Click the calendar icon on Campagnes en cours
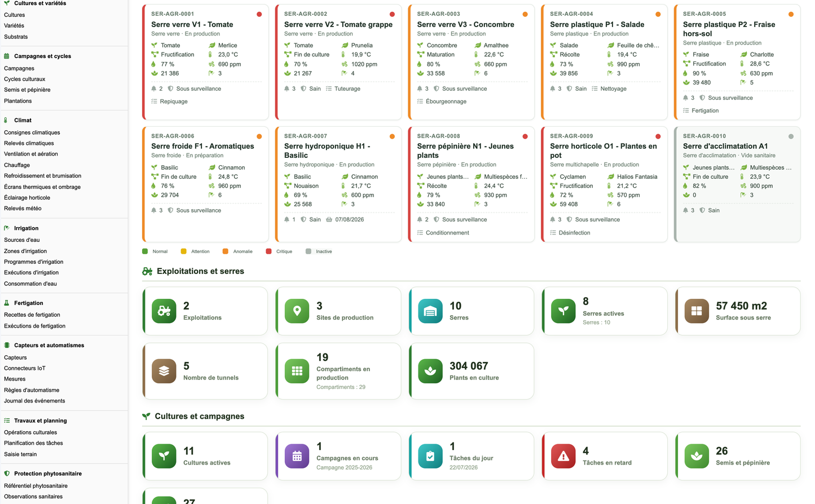 (x=297, y=457)
